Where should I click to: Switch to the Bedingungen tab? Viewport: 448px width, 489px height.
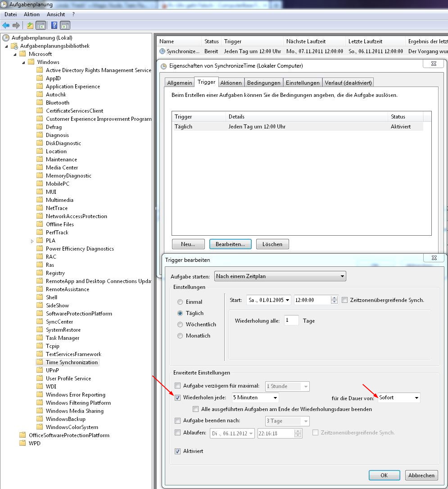coord(264,82)
